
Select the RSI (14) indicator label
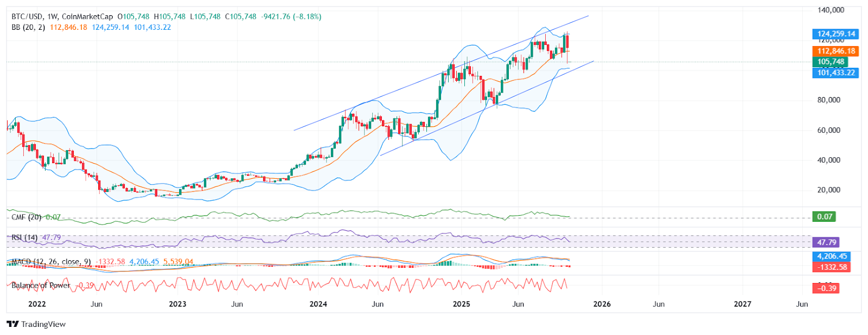tap(25, 238)
